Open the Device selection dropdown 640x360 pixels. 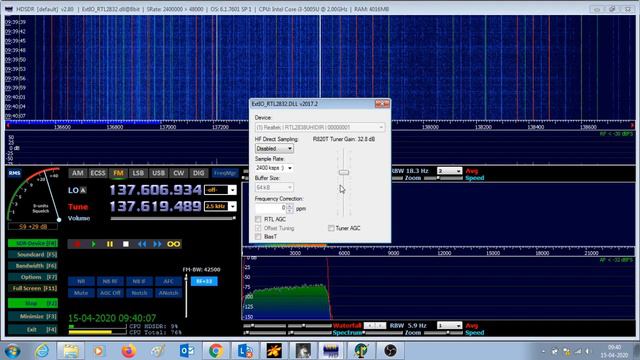click(x=320, y=127)
